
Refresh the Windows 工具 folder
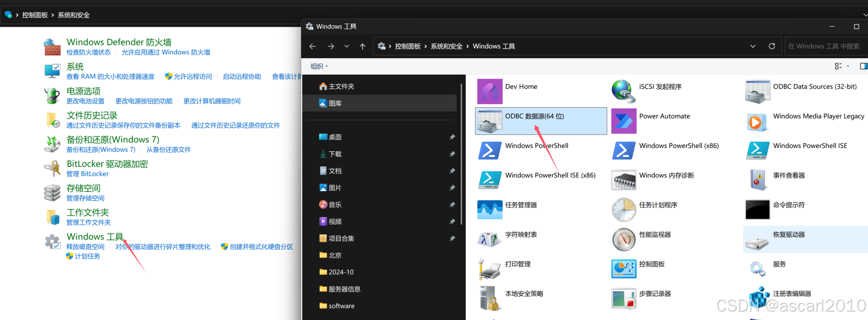772,46
